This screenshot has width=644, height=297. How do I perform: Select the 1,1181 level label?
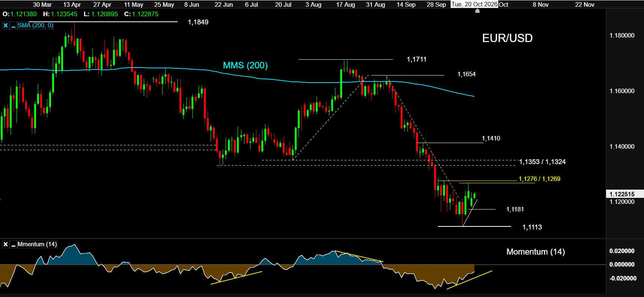pyautogui.click(x=515, y=210)
